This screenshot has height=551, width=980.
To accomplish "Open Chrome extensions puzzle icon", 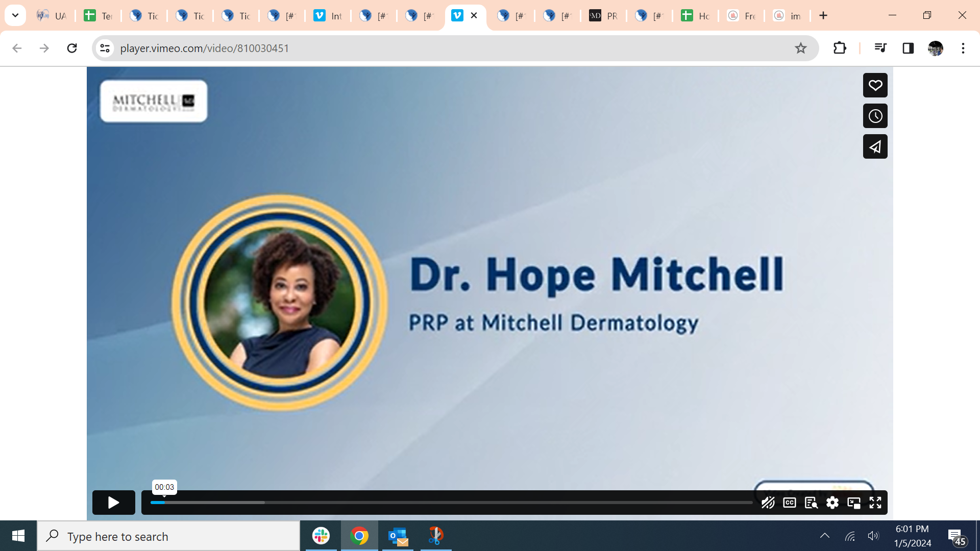I will click(840, 48).
